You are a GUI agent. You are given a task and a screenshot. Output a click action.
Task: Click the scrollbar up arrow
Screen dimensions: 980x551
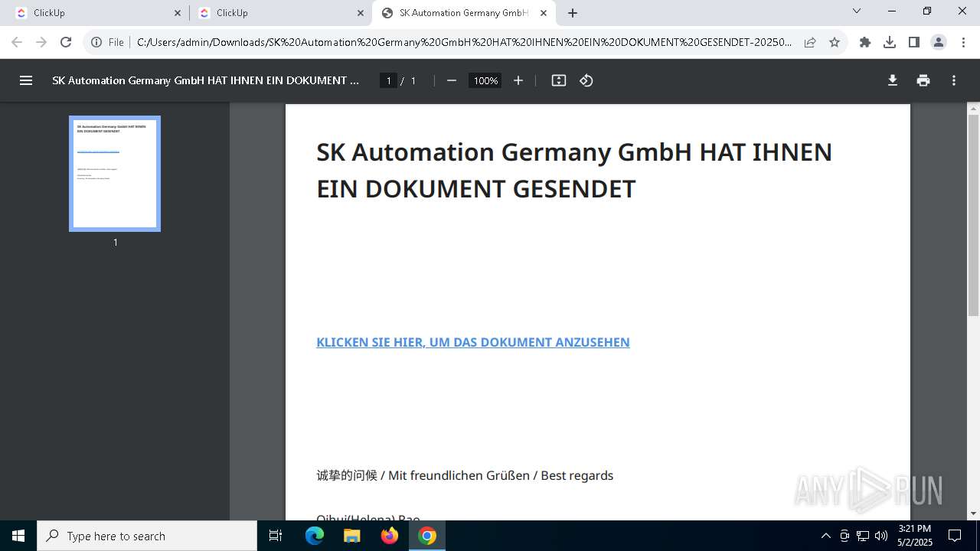click(x=973, y=109)
